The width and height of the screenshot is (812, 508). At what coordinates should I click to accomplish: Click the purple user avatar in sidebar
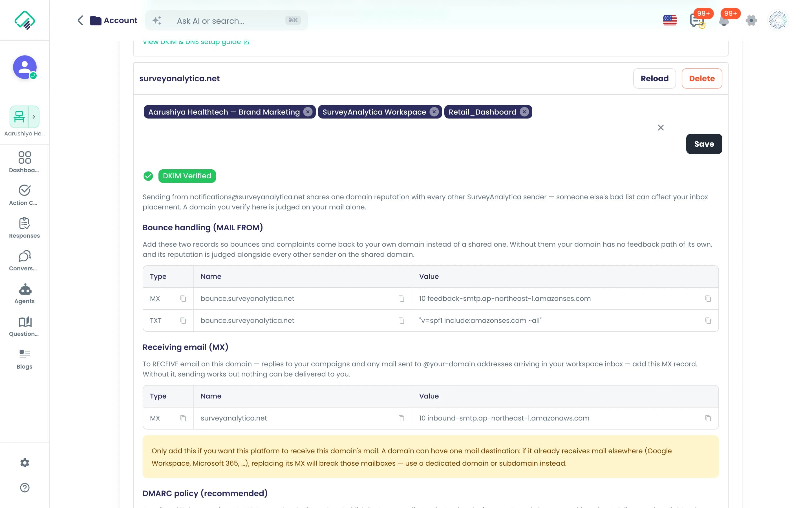(x=25, y=67)
